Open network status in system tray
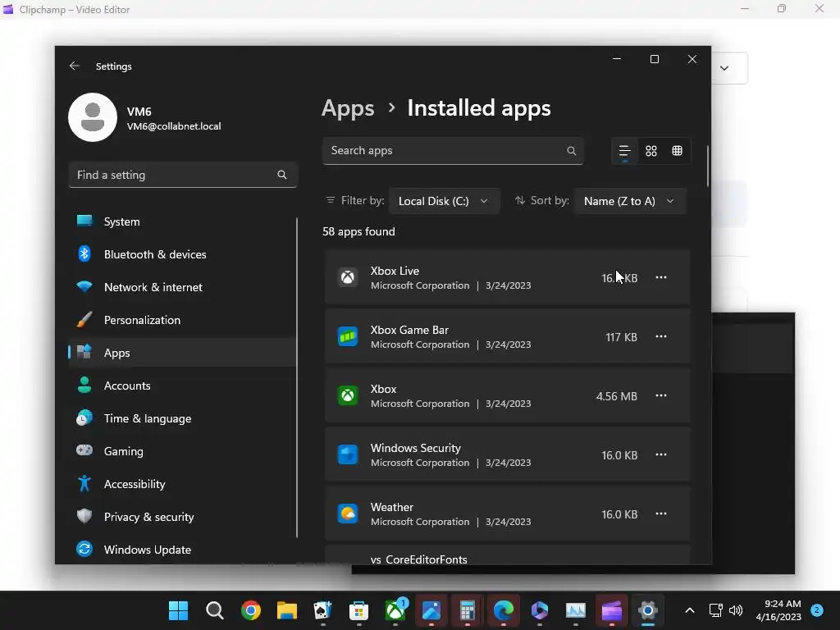Image resolution: width=840 pixels, height=630 pixels. click(715, 610)
